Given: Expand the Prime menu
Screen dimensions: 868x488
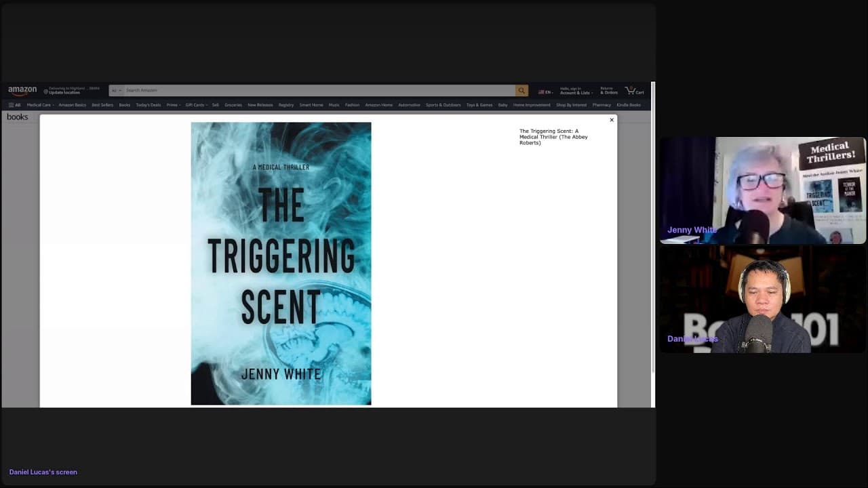Looking at the screenshot, I should pos(174,105).
